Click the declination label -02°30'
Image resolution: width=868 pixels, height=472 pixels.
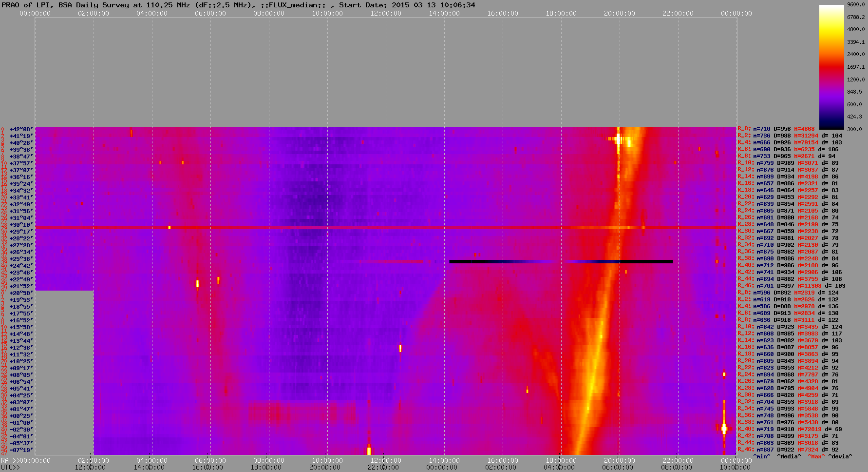(x=21, y=430)
